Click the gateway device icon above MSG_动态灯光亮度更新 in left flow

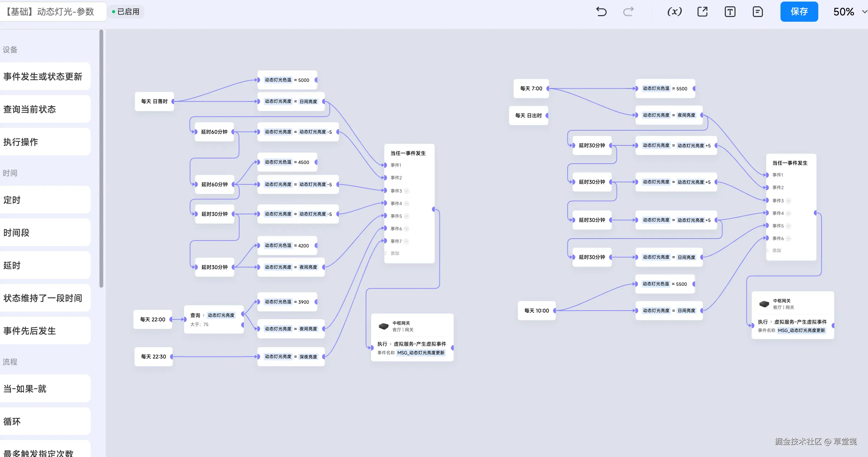[x=383, y=326]
